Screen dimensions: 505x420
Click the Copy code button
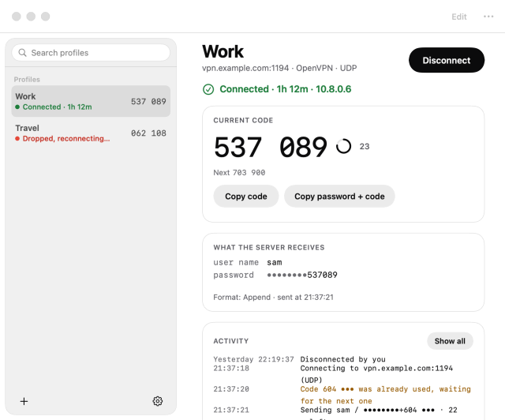click(246, 197)
